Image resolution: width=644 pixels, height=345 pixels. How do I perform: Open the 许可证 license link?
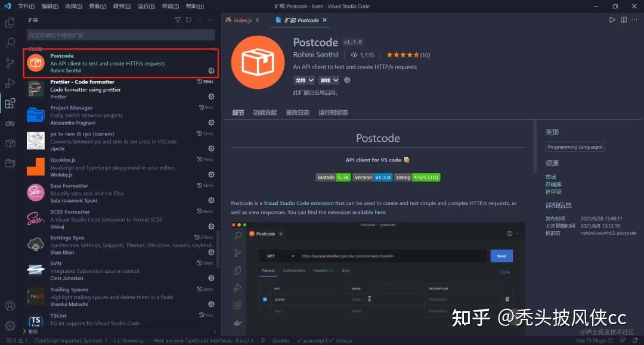click(x=553, y=192)
